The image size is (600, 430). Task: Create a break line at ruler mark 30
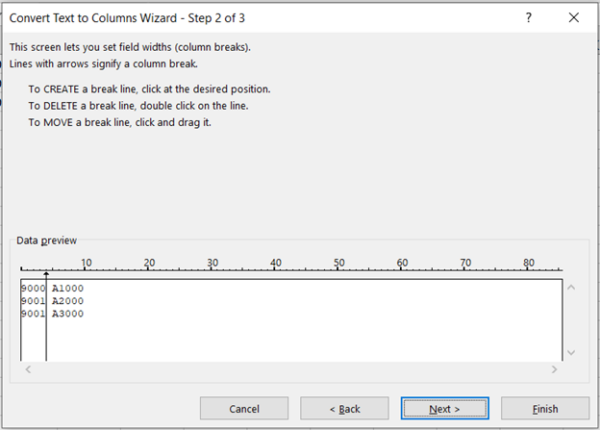pyautogui.click(x=213, y=270)
